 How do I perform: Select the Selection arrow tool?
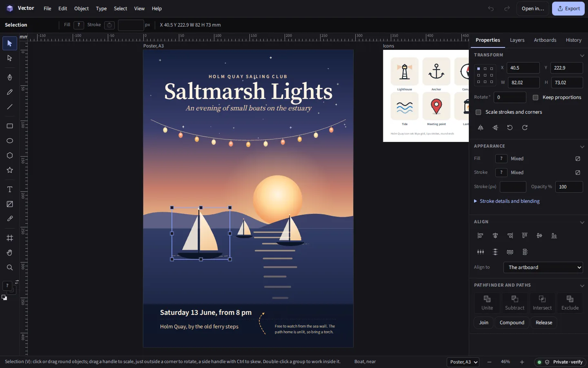(10, 43)
